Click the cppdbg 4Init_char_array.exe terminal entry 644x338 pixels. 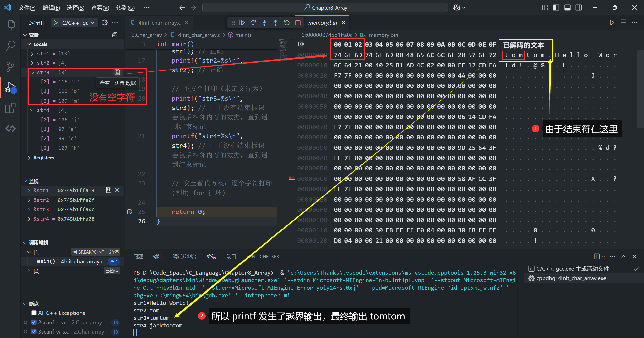(x=571, y=278)
